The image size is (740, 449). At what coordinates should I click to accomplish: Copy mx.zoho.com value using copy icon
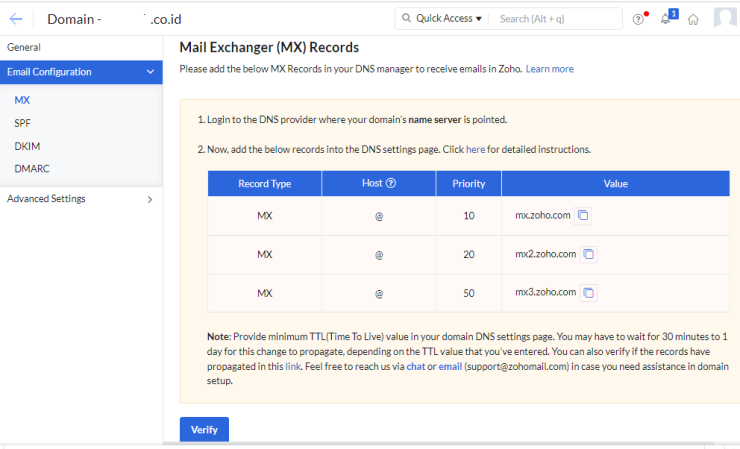[x=583, y=215]
